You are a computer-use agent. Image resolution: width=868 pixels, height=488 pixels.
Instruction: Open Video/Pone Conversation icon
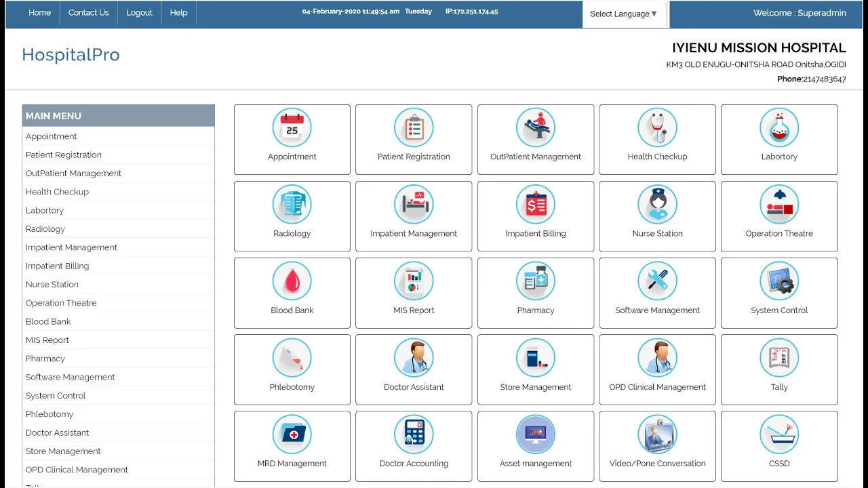(x=657, y=434)
